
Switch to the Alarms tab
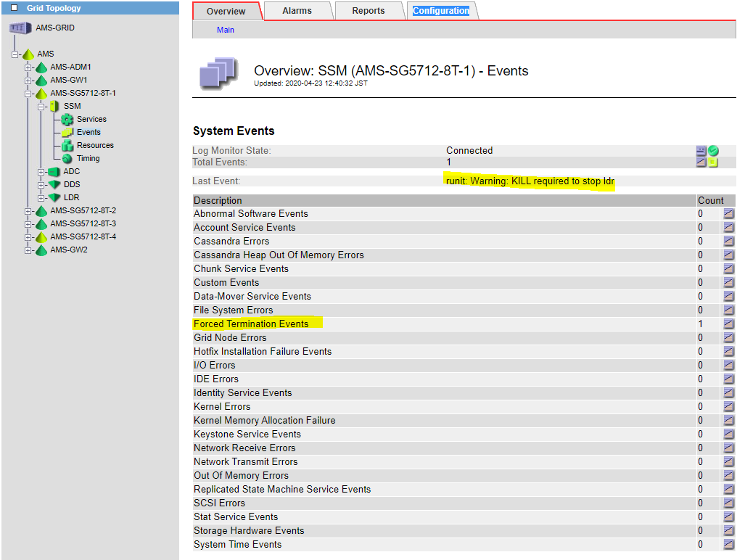(297, 11)
